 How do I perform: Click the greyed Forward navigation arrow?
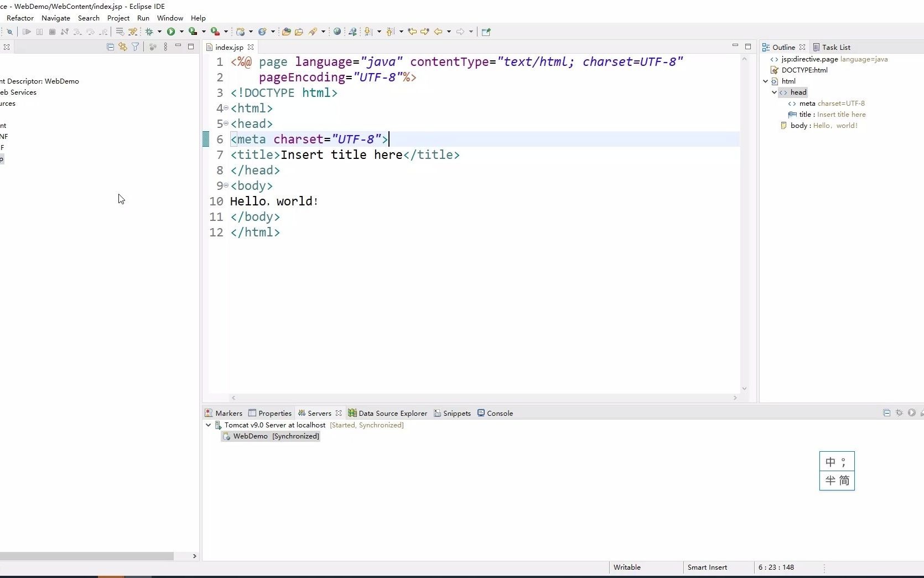pos(460,32)
